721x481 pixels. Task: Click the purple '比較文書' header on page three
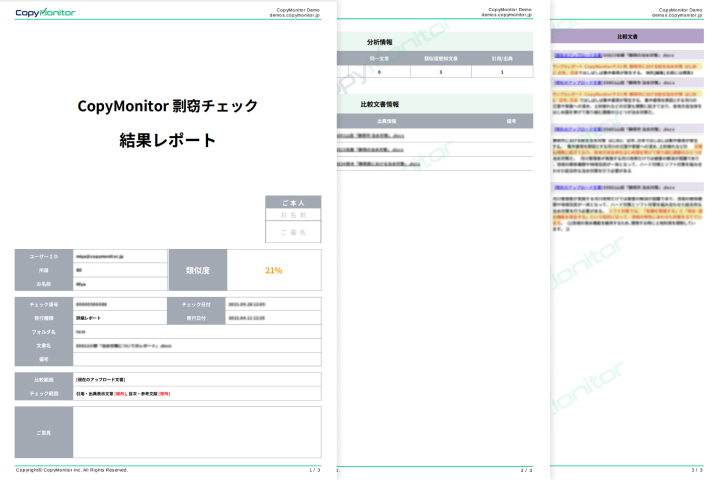[627, 36]
